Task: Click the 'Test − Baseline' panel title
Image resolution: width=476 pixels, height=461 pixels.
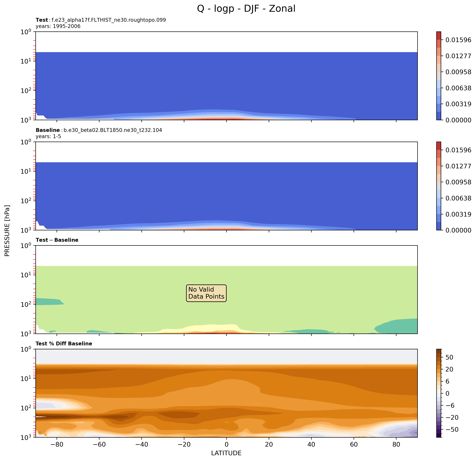Action: pyautogui.click(x=57, y=240)
